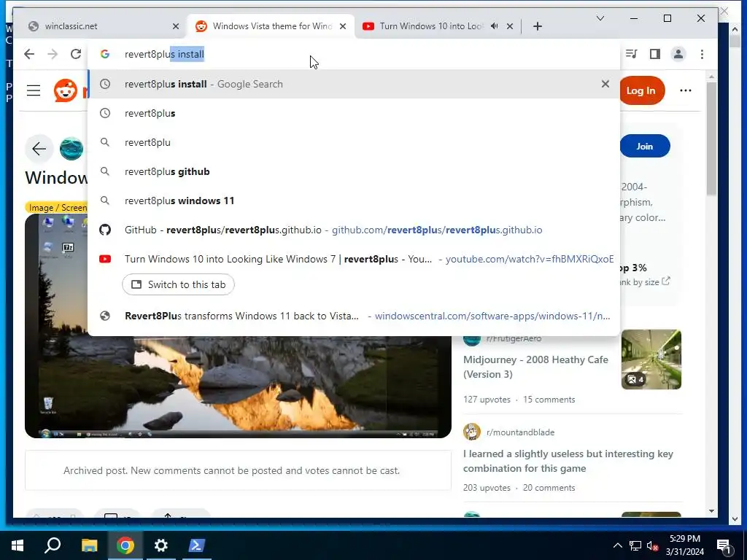The height and width of the screenshot is (560, 747).
Task: Open the r/mountandblade subreddit link
Action: click(520, 432)
